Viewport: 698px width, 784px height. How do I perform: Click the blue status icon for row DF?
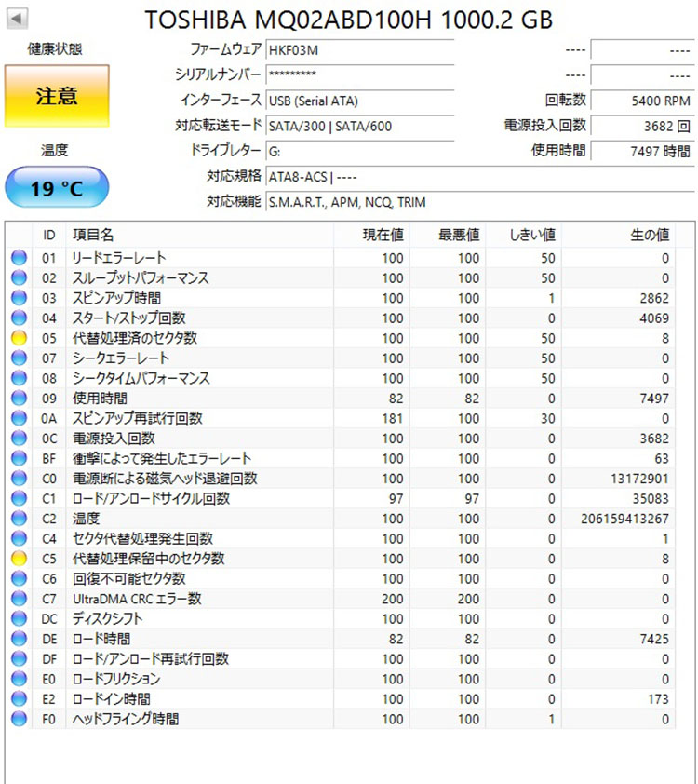[x=19, y=659]
